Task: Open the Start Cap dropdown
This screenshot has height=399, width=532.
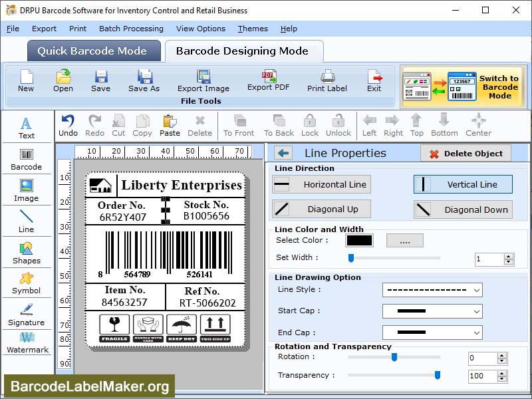Action: click(x=432, y=311)
